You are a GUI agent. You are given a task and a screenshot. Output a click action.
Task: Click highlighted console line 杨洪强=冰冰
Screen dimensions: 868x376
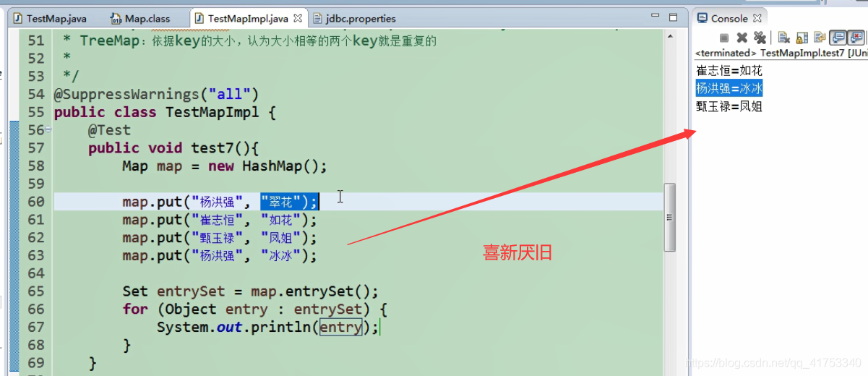click(x=729, y=88)
